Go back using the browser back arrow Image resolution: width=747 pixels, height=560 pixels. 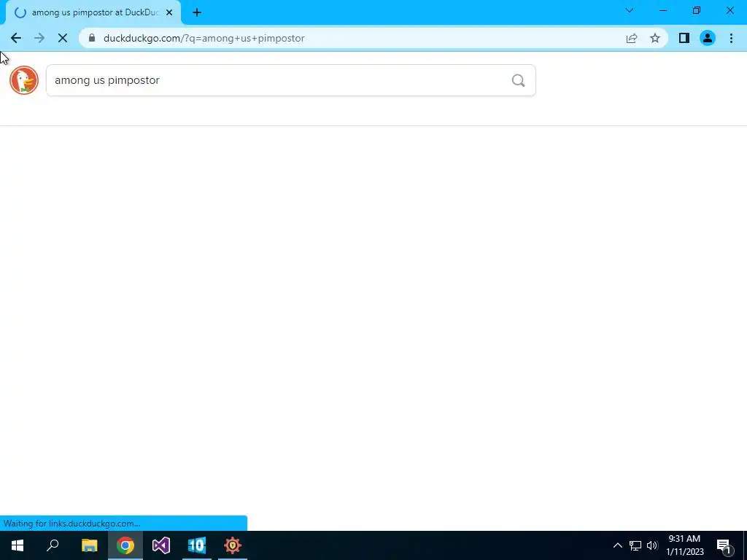(16, 38)
